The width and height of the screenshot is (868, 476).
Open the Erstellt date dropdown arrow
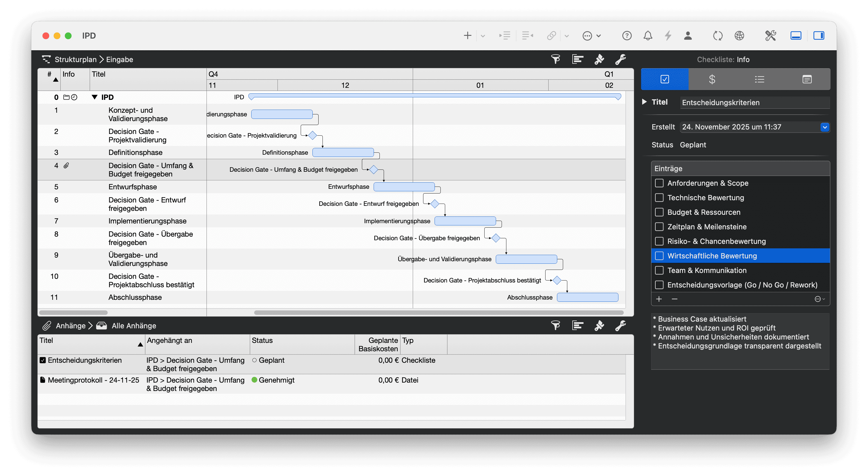[824, 127]
